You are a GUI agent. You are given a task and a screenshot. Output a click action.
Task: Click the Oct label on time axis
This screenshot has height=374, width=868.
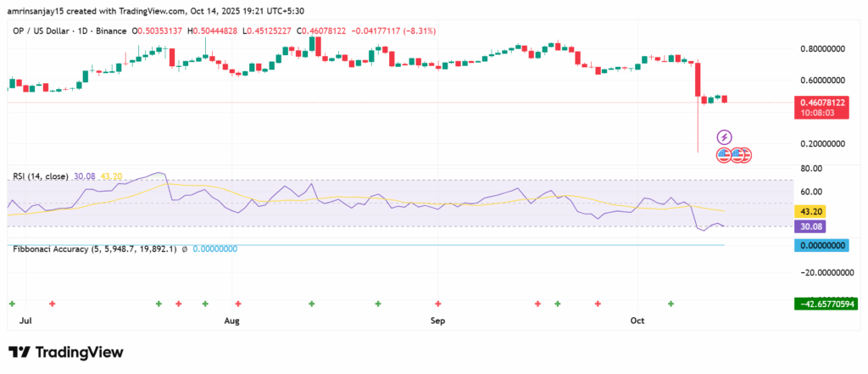click(x=639, y=321)
